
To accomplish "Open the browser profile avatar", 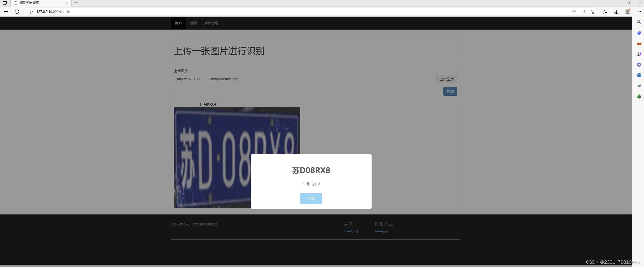I will pyautogui.click(x=628, y=12).
